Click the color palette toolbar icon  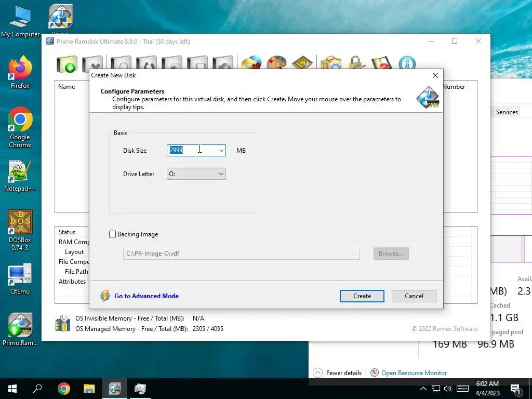pos(276,63)
